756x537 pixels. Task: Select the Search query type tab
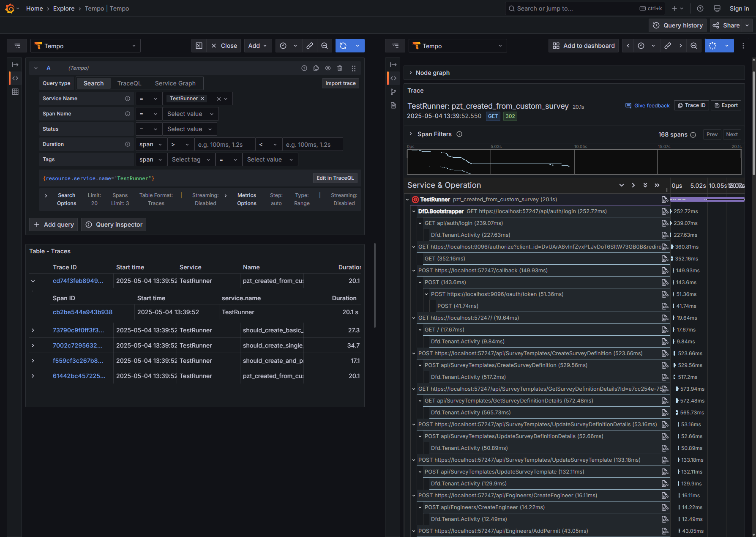tap(93, 83)
